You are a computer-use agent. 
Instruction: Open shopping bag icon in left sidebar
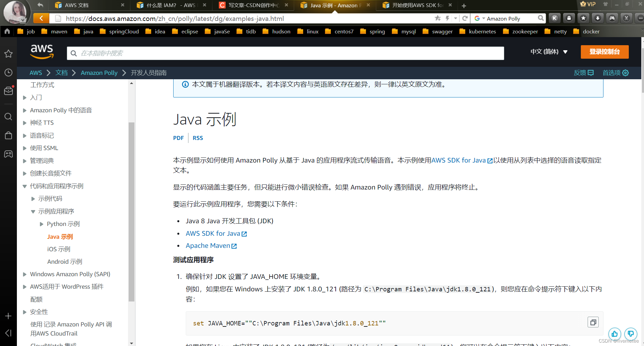click(x=8, y=135)
